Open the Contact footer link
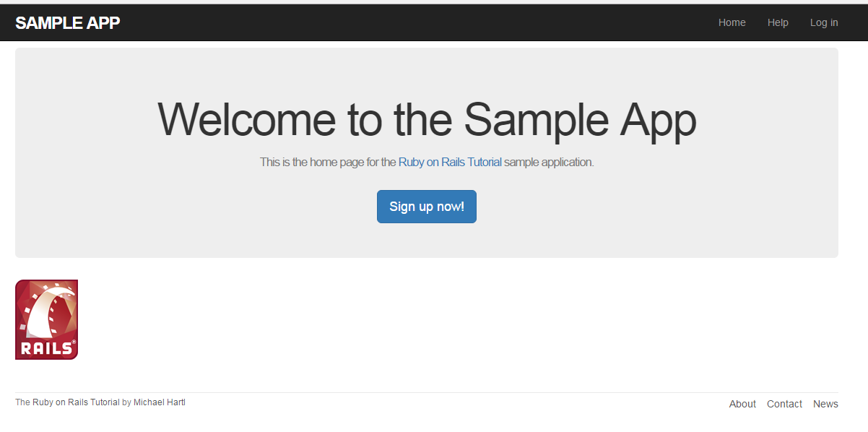The image size is (868, 432). pos(784,405)
